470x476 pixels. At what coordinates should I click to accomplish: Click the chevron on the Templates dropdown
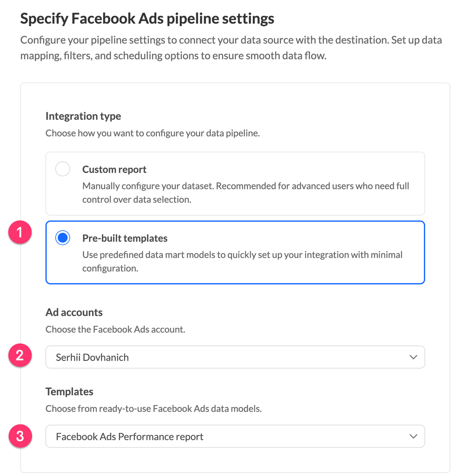tap(413, 436)
